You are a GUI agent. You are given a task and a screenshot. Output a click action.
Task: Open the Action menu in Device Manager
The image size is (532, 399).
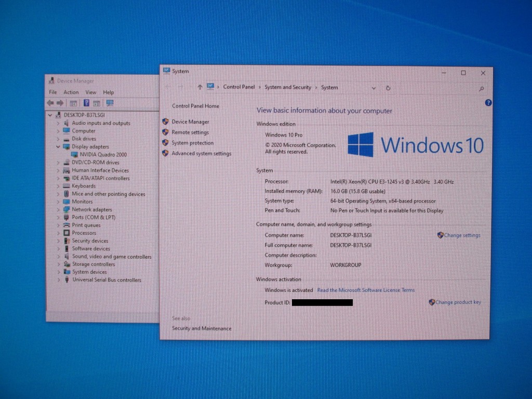pyautogui.click(x=71, y=92)
